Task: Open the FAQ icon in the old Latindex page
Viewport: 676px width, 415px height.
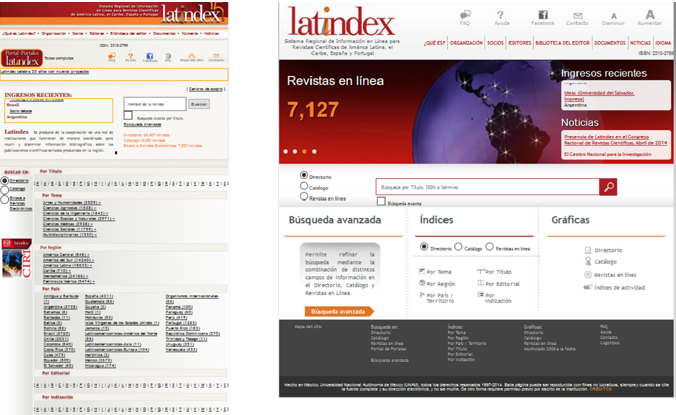Action: pyautogui.click(x=112, y=56)
